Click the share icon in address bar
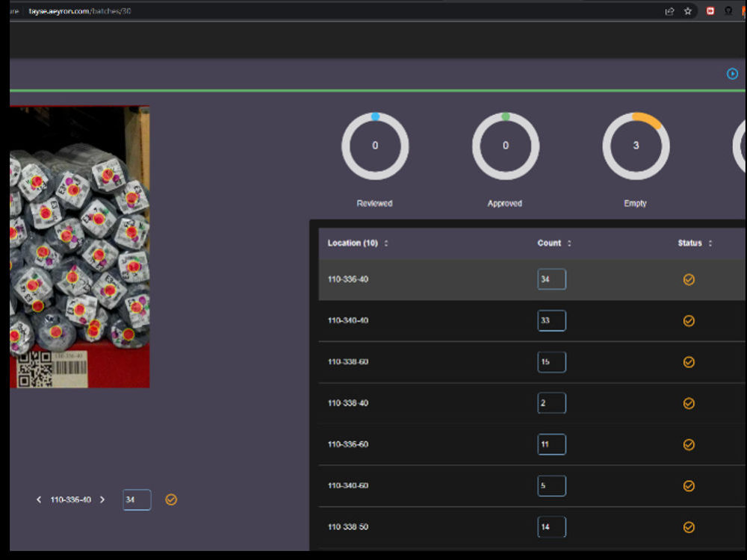747x560 pixels. coord(669,11)
